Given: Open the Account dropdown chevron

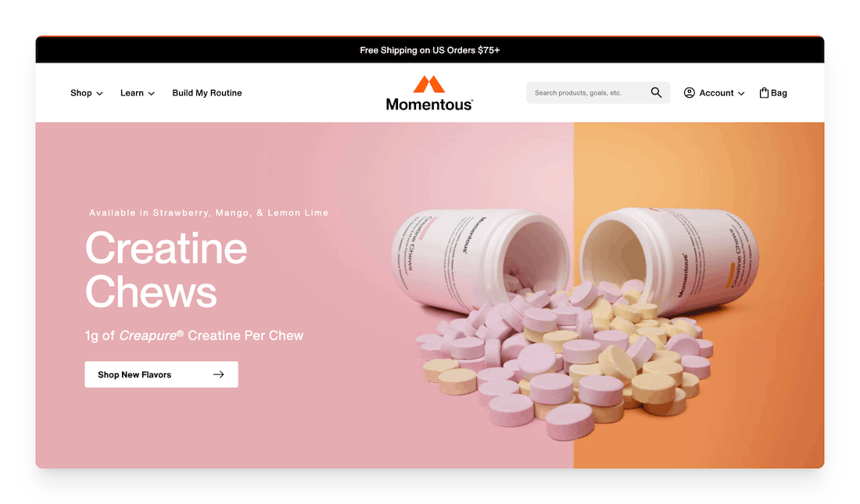Looking at the screenshot, I should [741, 94].
